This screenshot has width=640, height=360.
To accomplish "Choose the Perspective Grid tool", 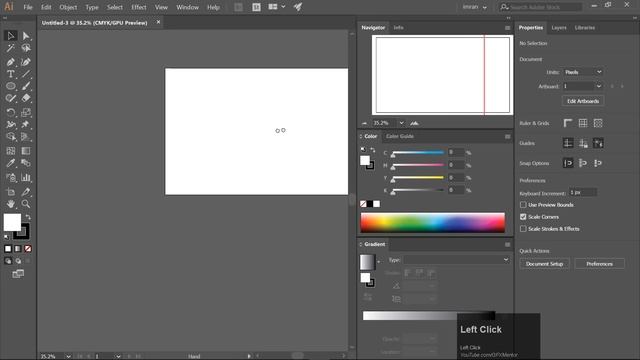I will click(26, 137).
